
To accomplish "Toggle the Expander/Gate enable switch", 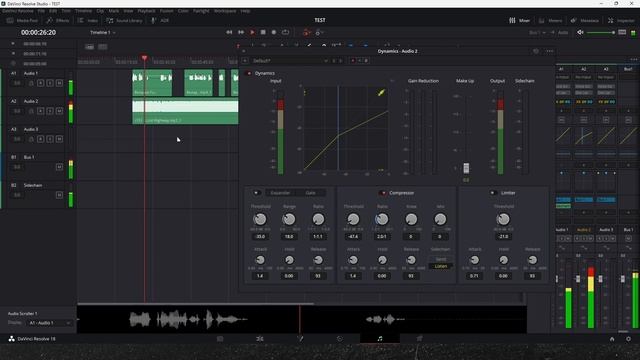I will tap(256, 193).
